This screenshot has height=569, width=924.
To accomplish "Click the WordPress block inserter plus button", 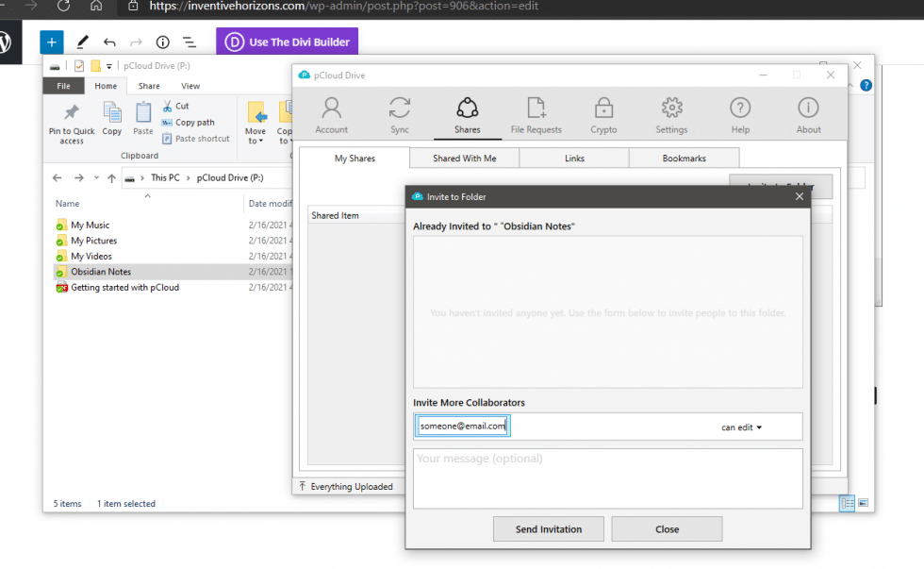I will (52, 42).
